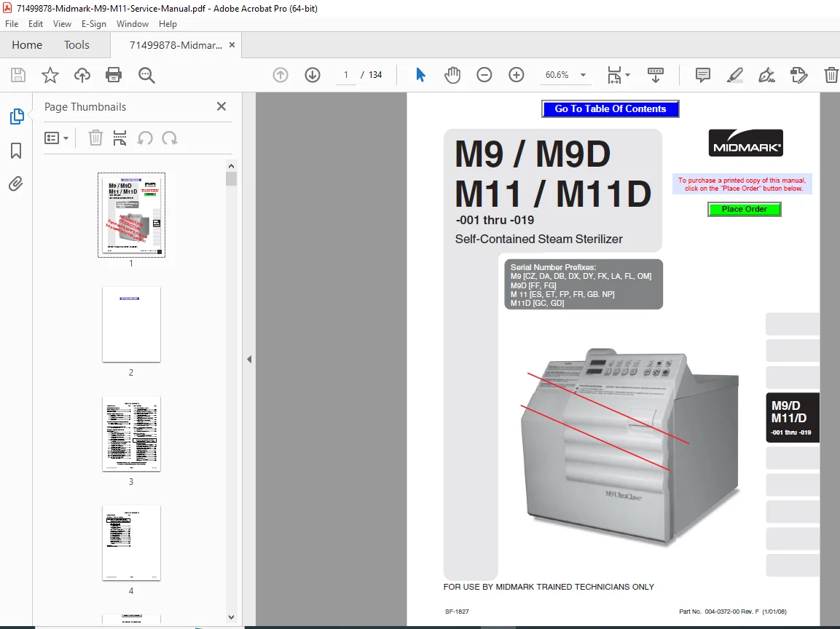This screenshot has width=840, height=629.
Task: Click the insert page break icon in panel
Action: [120, 138]
